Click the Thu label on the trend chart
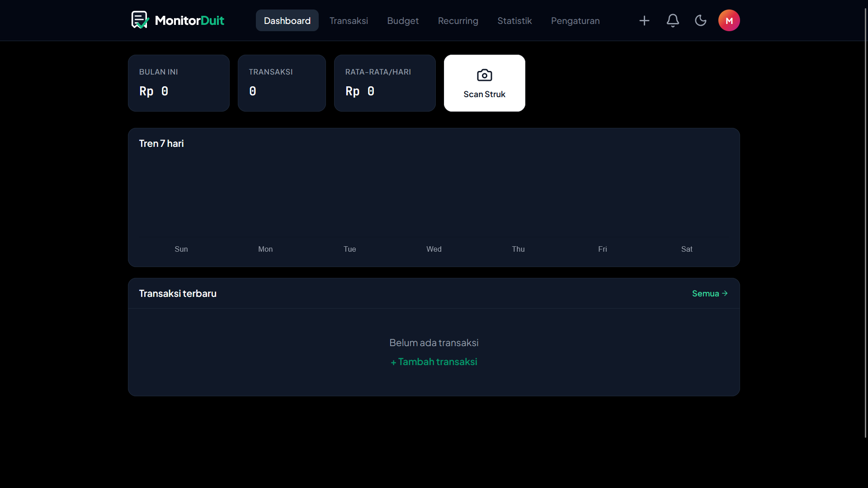 pyautogui.click(x=518, y=249)
